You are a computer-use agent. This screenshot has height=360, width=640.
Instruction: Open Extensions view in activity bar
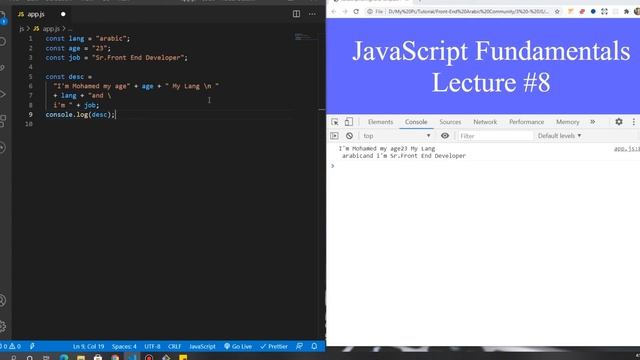(3, 120)
